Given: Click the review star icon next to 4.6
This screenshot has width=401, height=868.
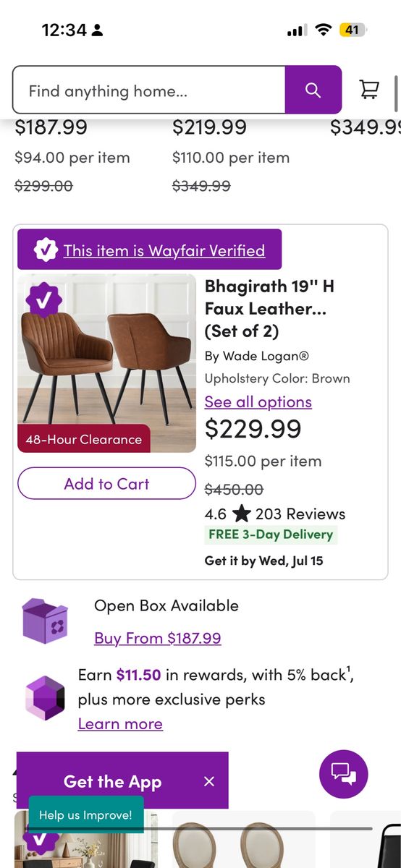Looking at the screenshot, I should (241, 514).
